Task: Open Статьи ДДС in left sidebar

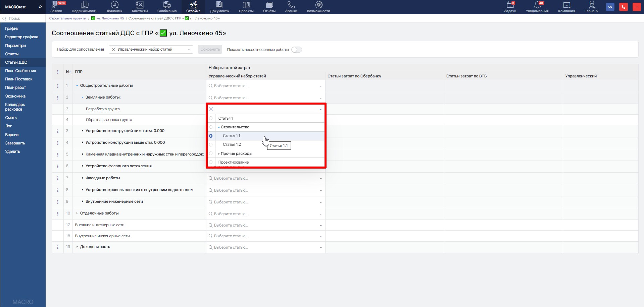Action: coord(16,62)
